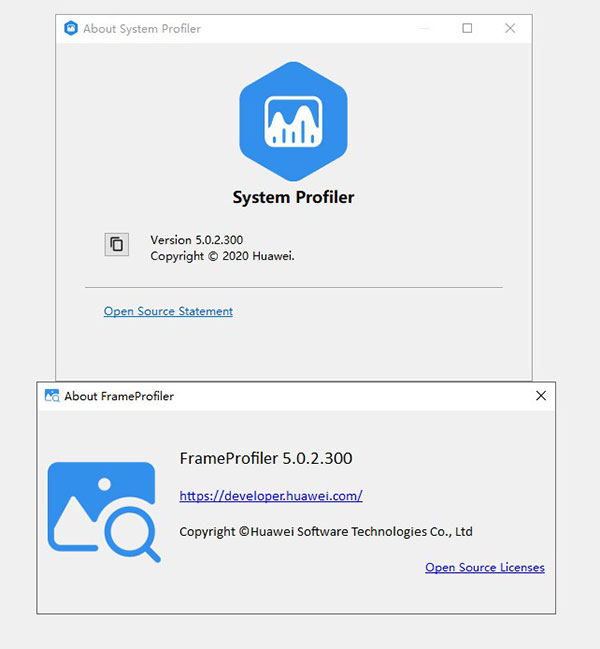The image size is (600, 649).
Task: Click the 'Copyright © 2020 Huawei.' text
Action: pyautogui.click(x=222, y=256)
